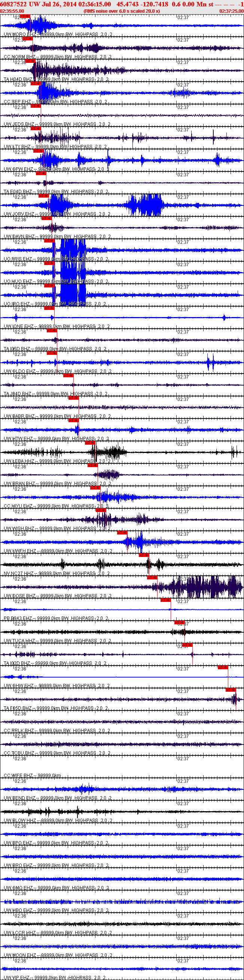The height and width of the screenshot is (980, 244).
Task: Select the UW GMO EHZ station label
Action: coord(57,888)
